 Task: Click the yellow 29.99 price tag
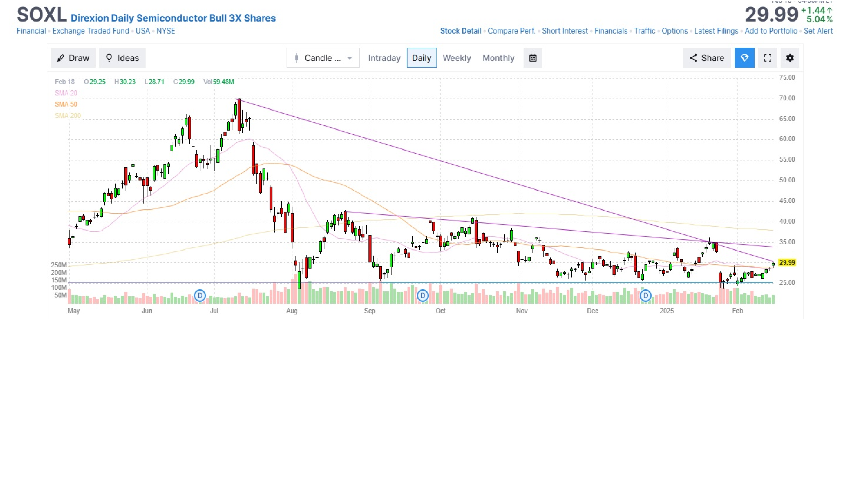[x=787, y=262]
